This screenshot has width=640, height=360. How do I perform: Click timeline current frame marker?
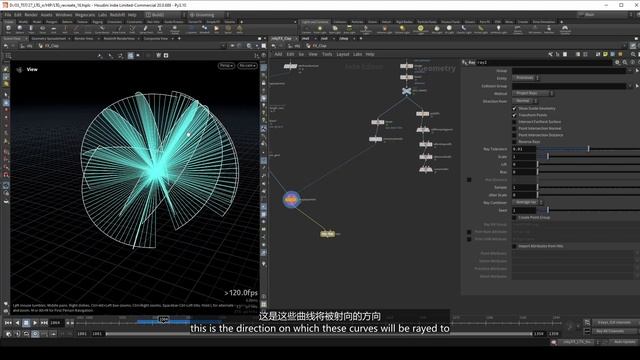point(164,320)
